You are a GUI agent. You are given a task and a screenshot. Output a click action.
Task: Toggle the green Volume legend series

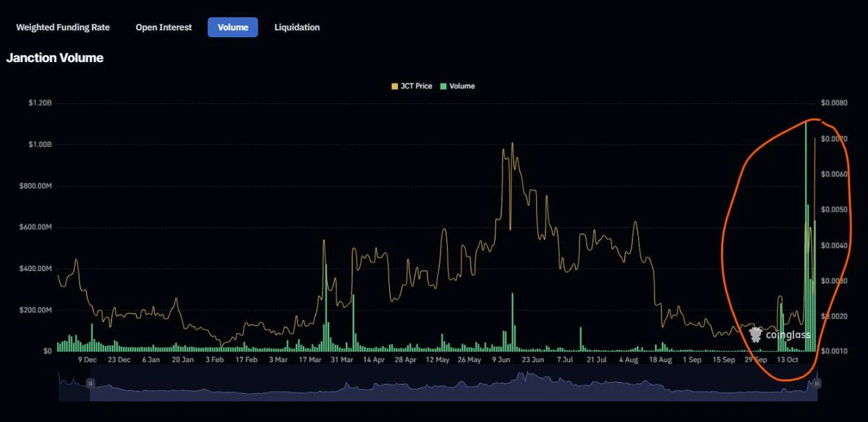[457, 86]
